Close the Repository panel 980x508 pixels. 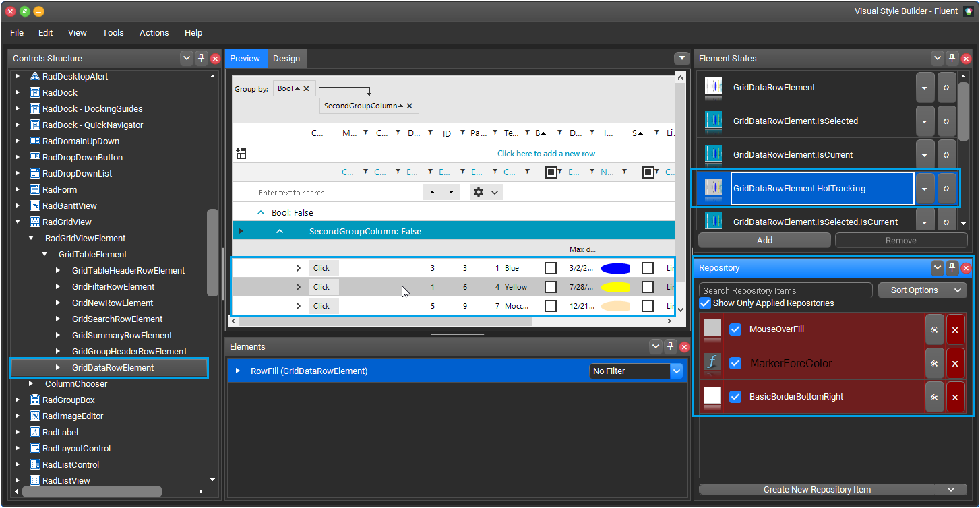click(967, 268)
